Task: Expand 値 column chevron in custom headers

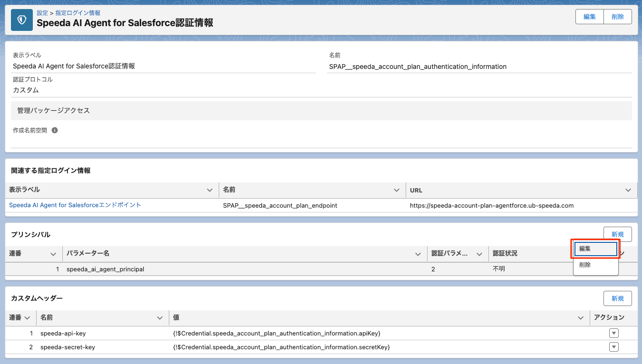Action: tap(581, 317)
